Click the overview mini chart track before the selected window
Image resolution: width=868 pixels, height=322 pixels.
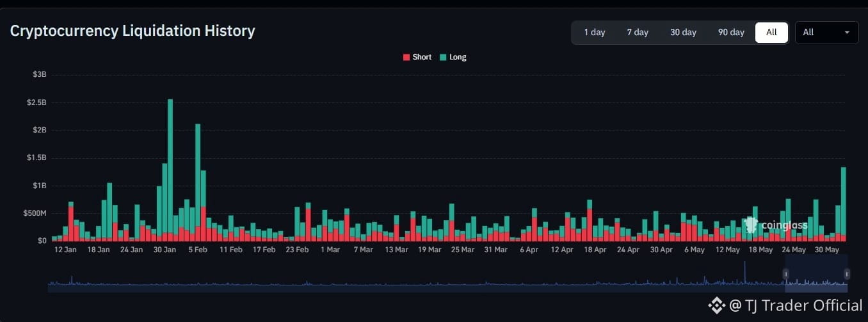[416, 275]
